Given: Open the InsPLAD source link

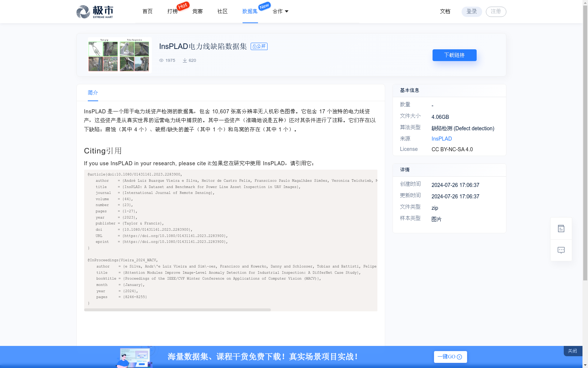Looking at the screenshot, I should click(442, 139).
